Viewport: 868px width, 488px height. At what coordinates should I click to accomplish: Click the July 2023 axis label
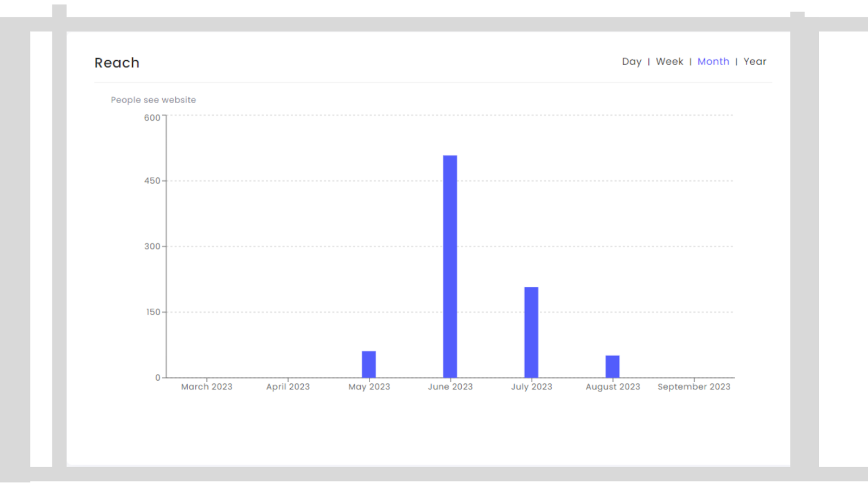(532, 387)
